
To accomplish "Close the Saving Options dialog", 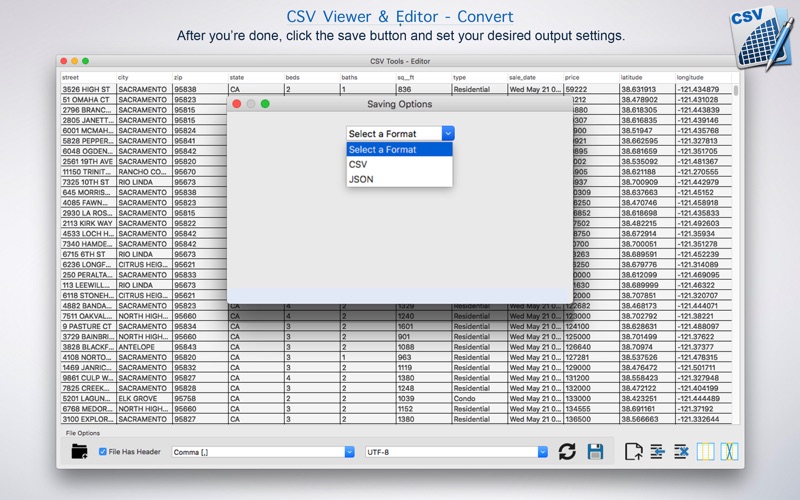I will (237, 104).
